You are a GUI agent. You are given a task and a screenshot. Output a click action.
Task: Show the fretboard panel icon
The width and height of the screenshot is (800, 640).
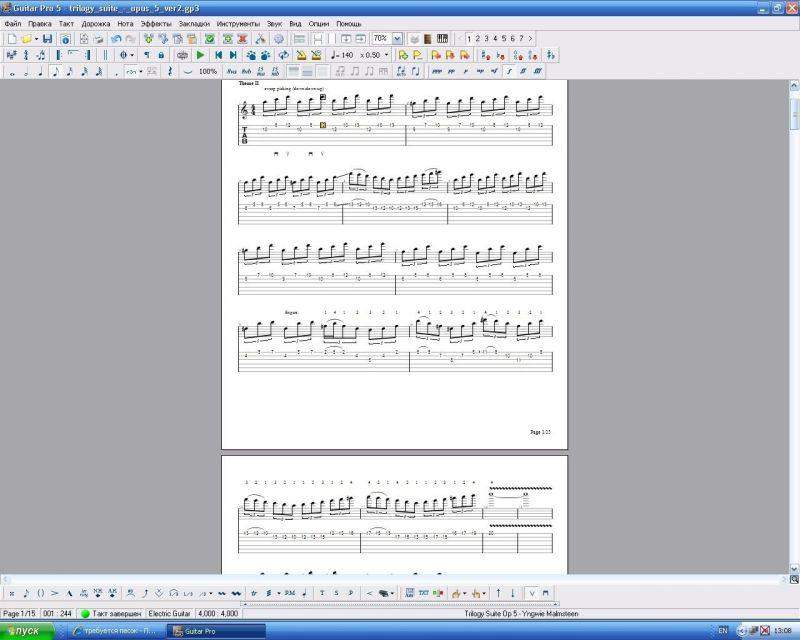(x=428, y=39)
